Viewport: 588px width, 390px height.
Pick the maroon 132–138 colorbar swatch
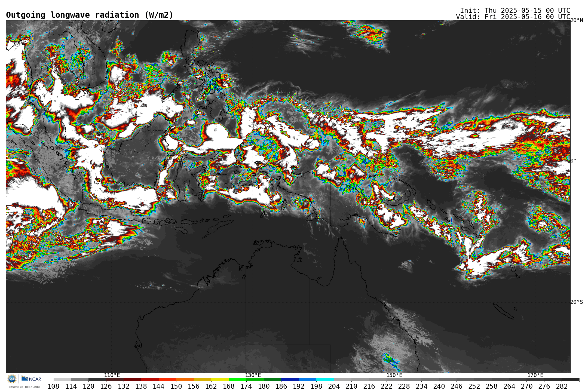point(132,379)
